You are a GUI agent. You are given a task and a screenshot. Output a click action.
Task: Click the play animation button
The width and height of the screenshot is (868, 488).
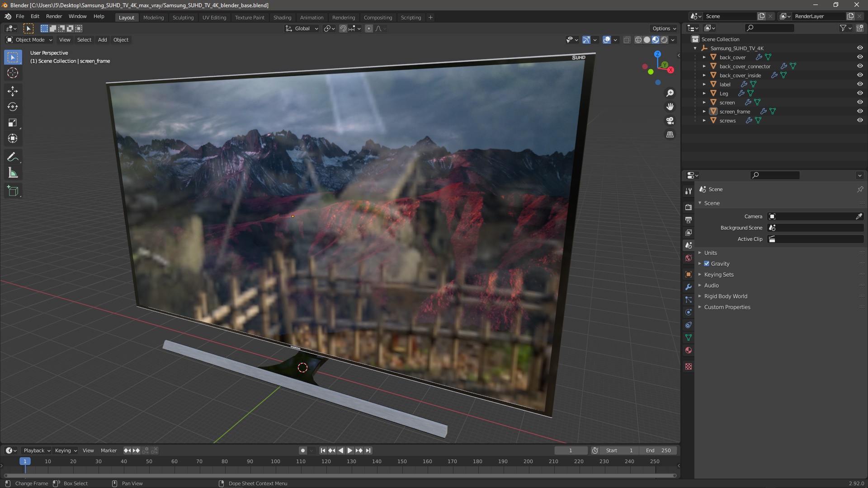point(350,450)
